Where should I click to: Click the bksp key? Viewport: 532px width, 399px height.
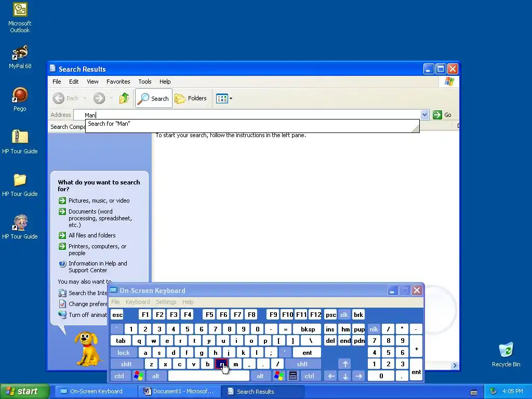coord(308,329)
